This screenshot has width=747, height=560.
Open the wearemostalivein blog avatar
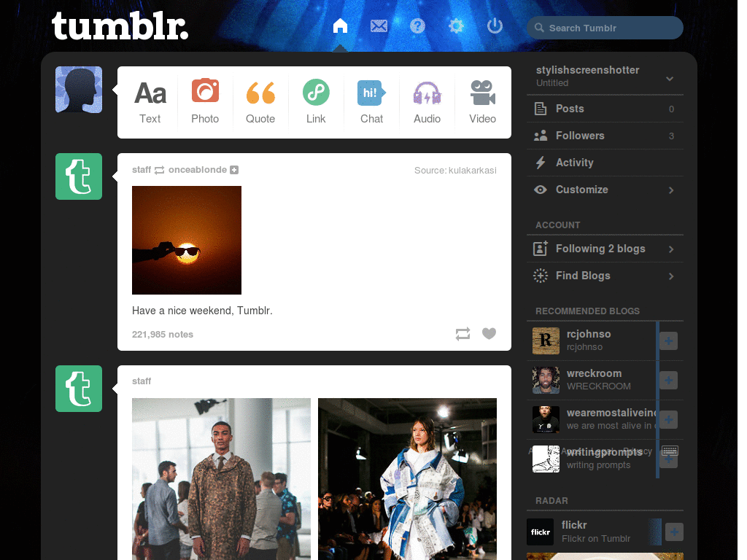tap(546, 419)
